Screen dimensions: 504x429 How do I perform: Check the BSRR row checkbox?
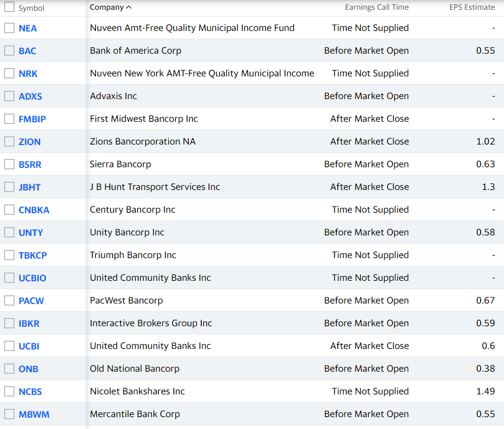click(9, 164)
